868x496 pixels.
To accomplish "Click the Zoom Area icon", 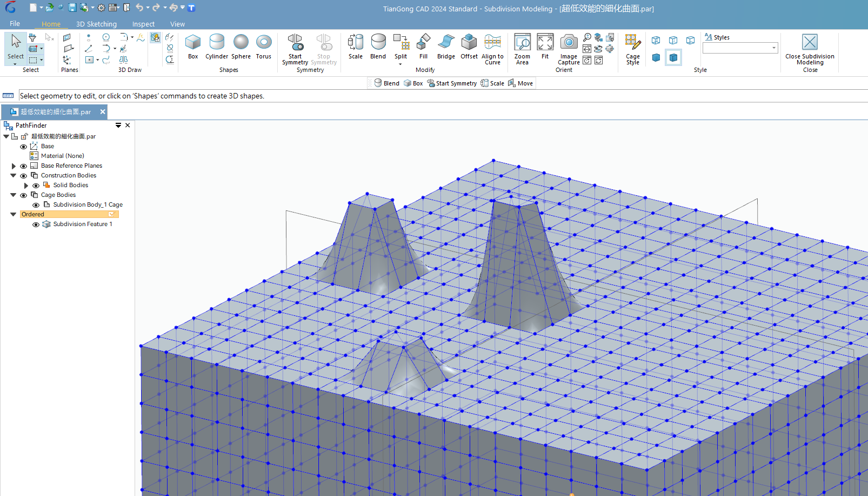I will point(522,49).
